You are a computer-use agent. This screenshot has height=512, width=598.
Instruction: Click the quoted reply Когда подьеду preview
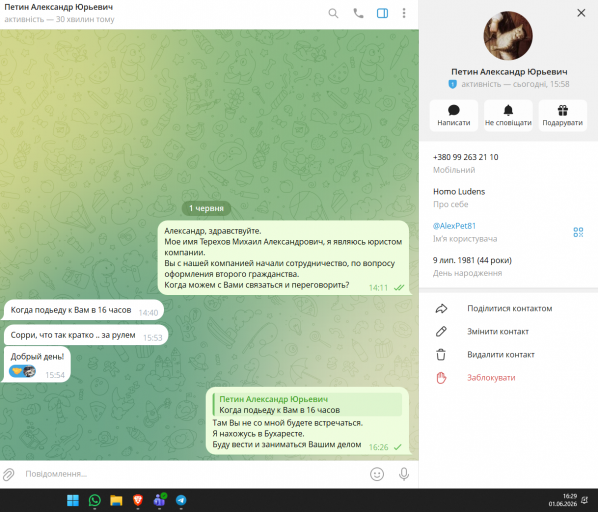[x=307, y=404]
